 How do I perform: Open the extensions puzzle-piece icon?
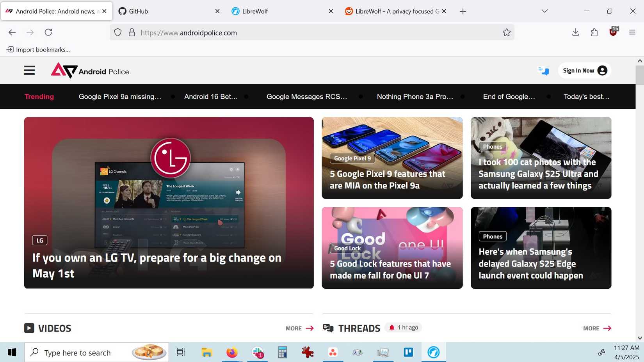point(594,32)
